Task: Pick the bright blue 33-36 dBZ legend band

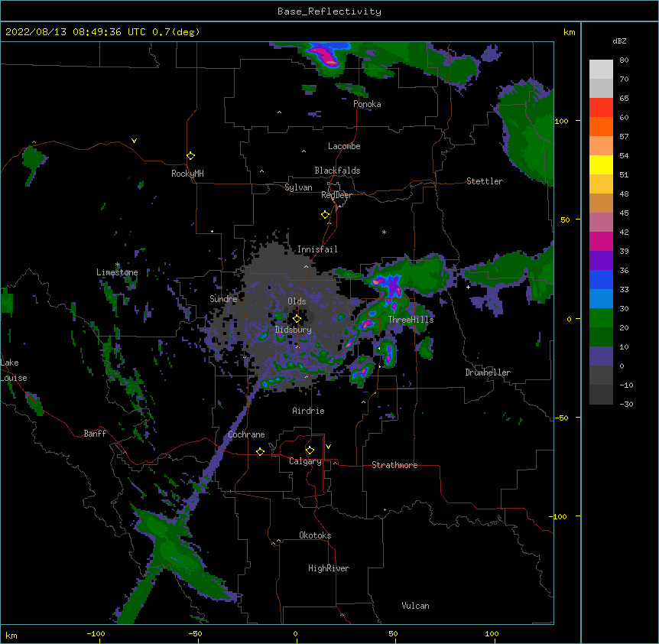Action: pyautogui.click(x=601, y=279)
